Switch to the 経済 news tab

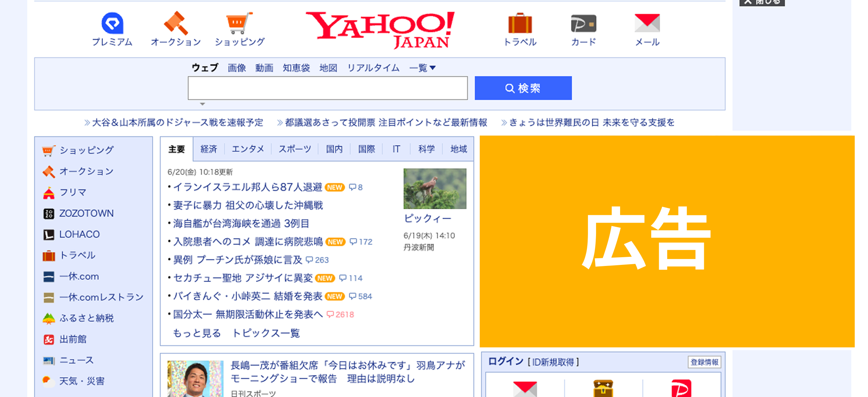coord(209,149)
